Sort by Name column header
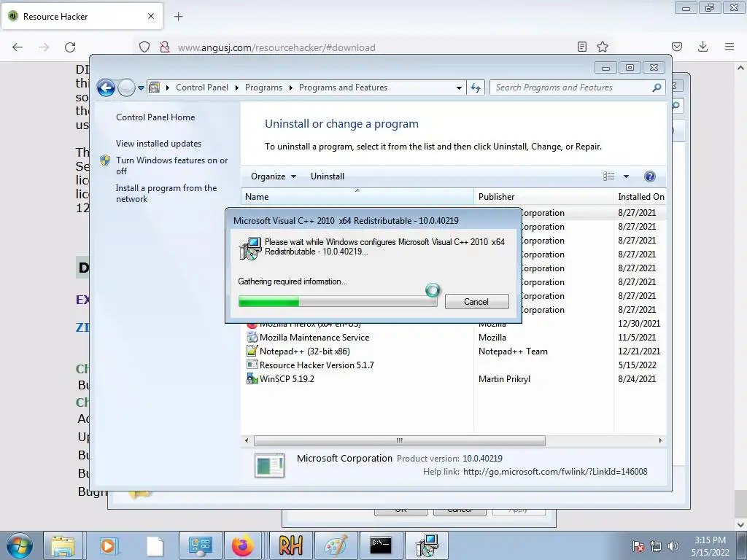 [357, 197]
